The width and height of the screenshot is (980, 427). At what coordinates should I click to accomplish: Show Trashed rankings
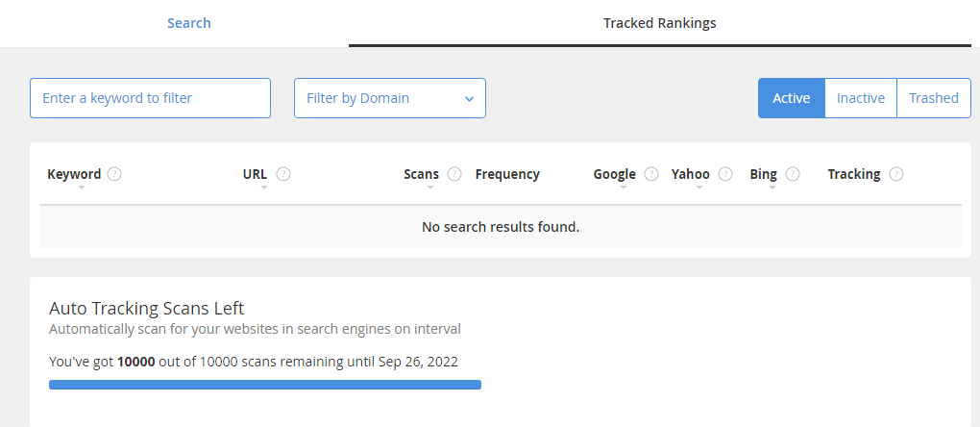(x=934, y=98)
